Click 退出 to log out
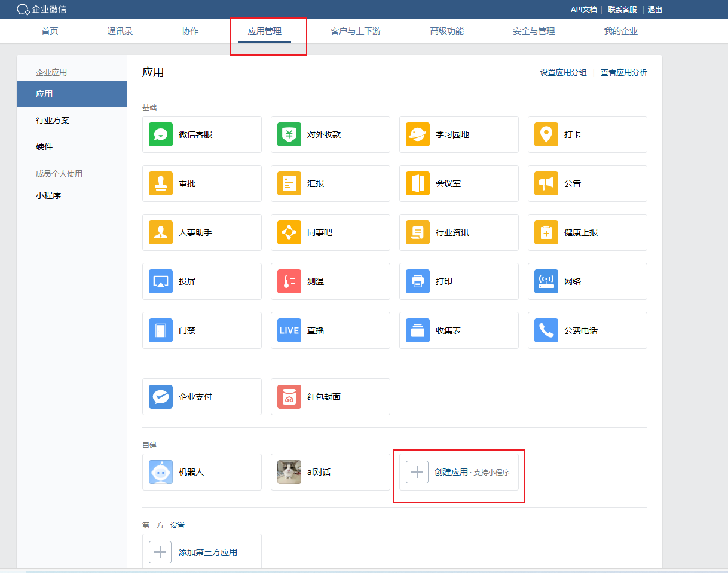The height and width of the screenshot is (573, 728). coord(655,10)
